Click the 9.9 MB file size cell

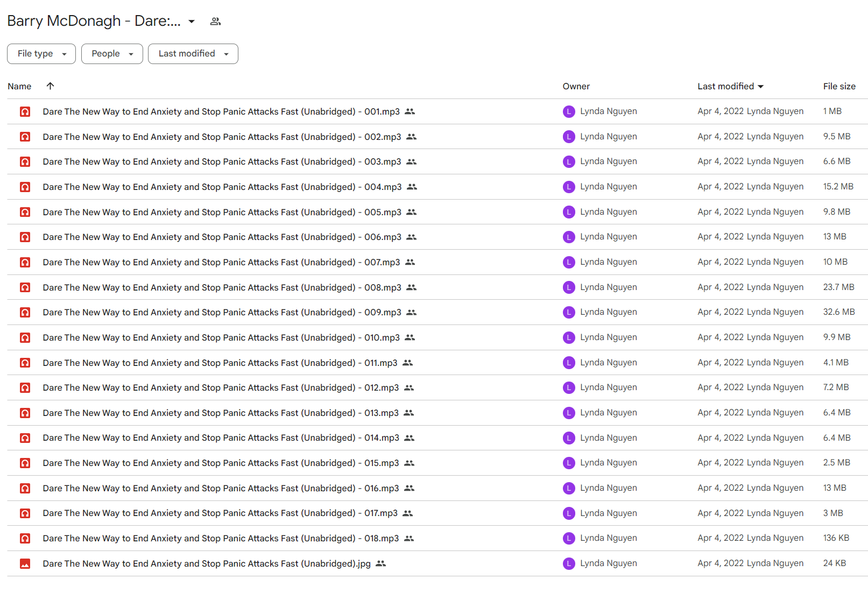pyautogui.click(x=837, y=337)
